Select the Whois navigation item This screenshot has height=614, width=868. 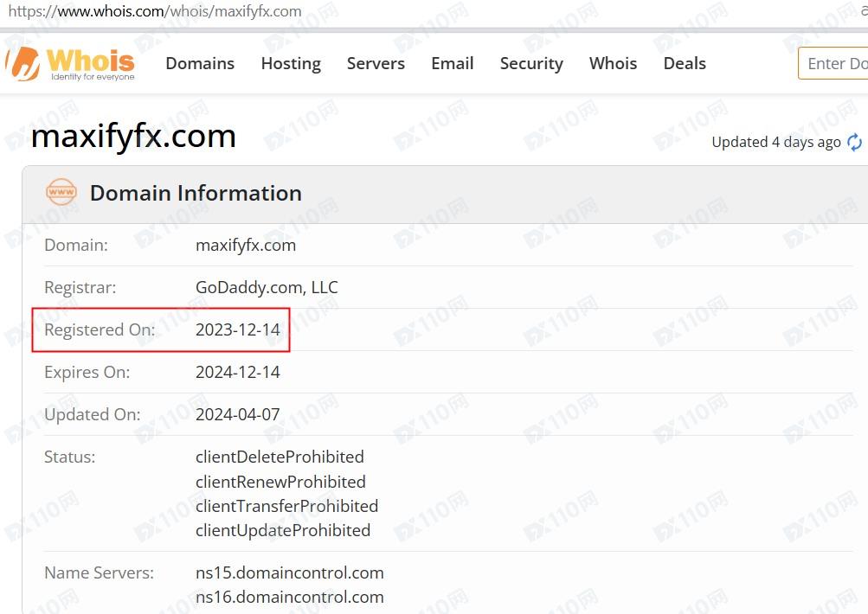(613, 64)
